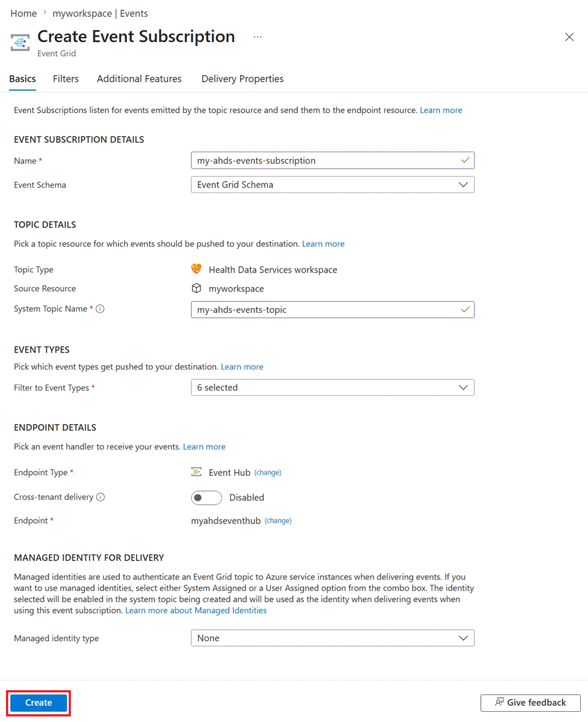Click the 'Managed identity type' label
The height and width of the screenshot is (722, 588).
coord(56,638)
